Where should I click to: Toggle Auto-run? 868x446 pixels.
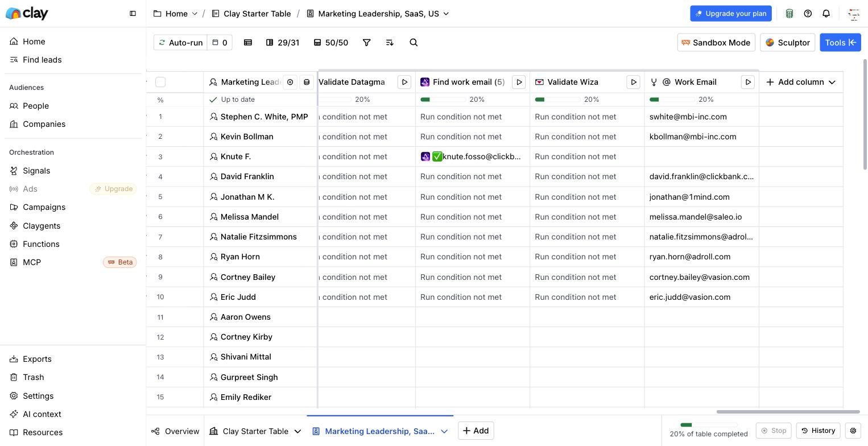point(180,43)
